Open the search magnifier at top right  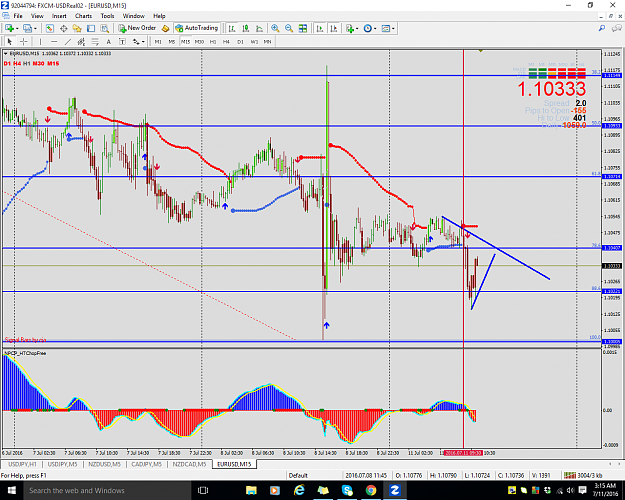tap(602, 28)
